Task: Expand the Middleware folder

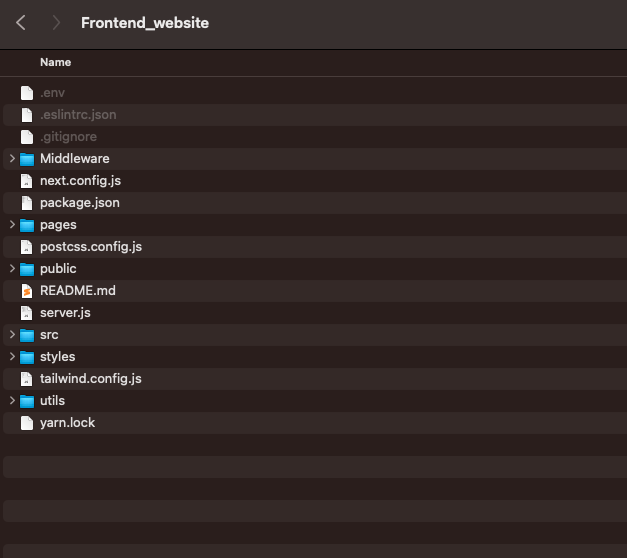Action: pos(11,159)
